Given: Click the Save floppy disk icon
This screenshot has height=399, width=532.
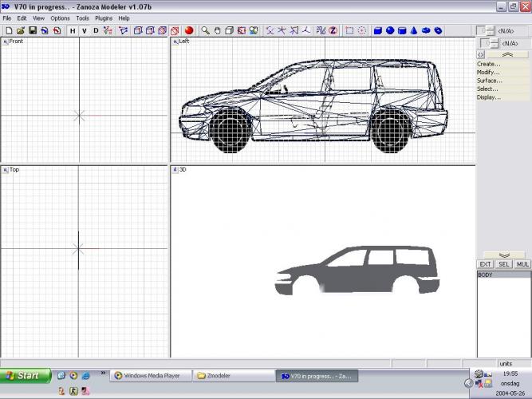Looking at the screenshot, I should (33, 31).
